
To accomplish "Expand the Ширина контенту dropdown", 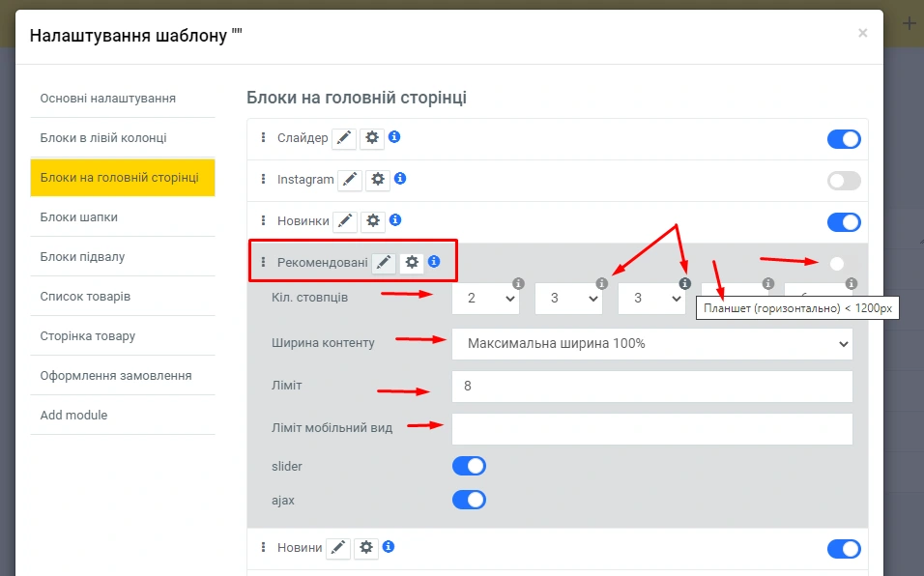I will pyautogui.click(x=651, y=343).
